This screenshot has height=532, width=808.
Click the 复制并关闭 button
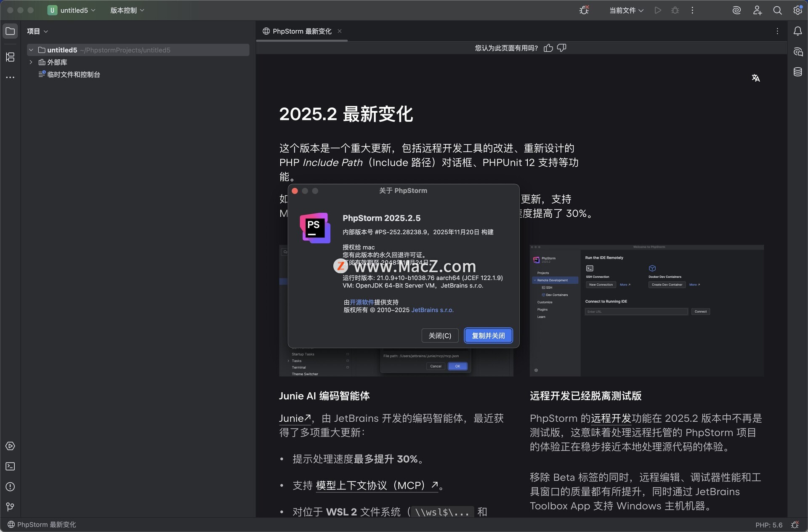[x=488, y=335]
